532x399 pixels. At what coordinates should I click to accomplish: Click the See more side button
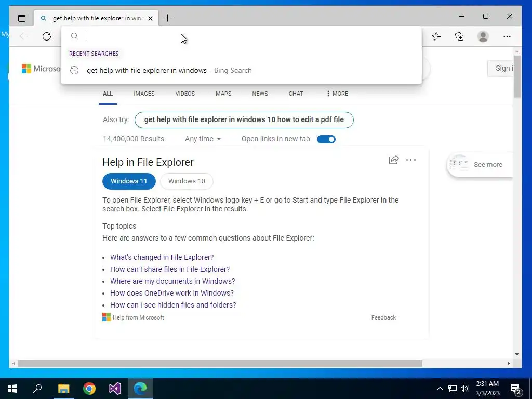pyautogui.click(x=480, y=165)
